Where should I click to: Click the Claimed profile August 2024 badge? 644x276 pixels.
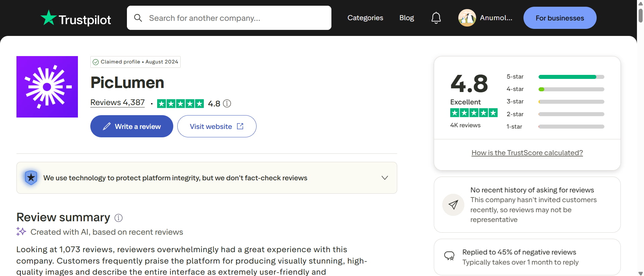135,62
